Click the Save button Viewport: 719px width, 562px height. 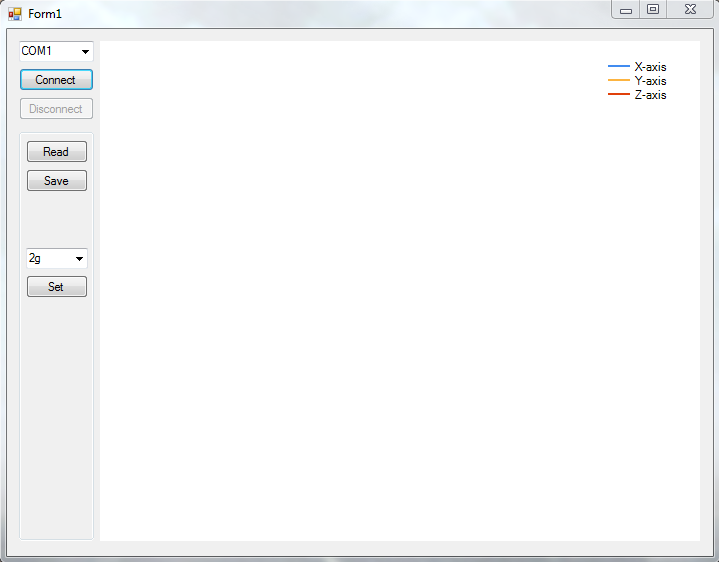[56, 181]
